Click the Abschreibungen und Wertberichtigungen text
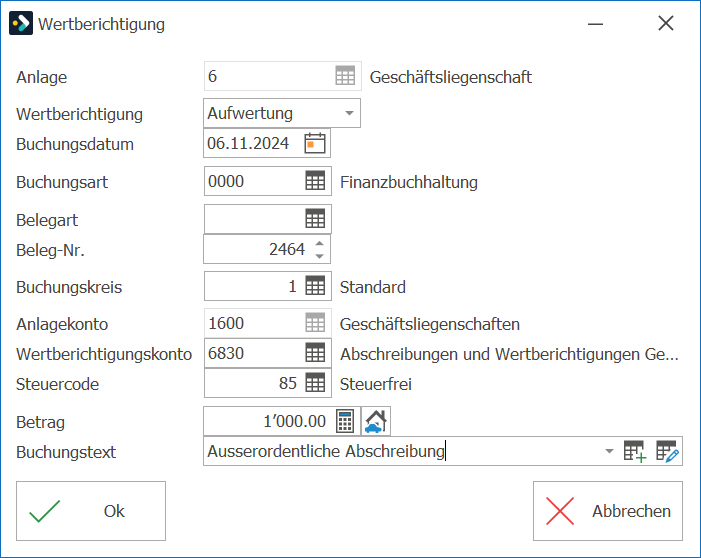This screenshot has width=701, height=558. click(x=509, y=354)
